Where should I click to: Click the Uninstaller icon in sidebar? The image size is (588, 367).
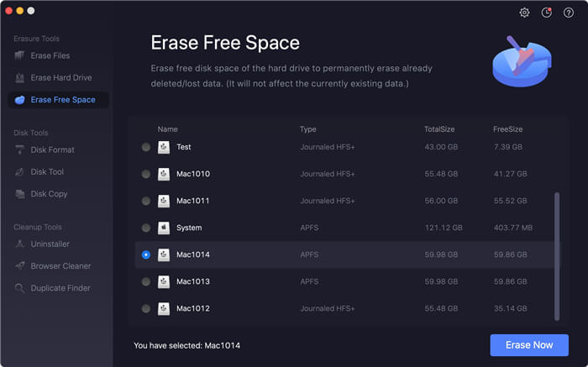(19, 244)
